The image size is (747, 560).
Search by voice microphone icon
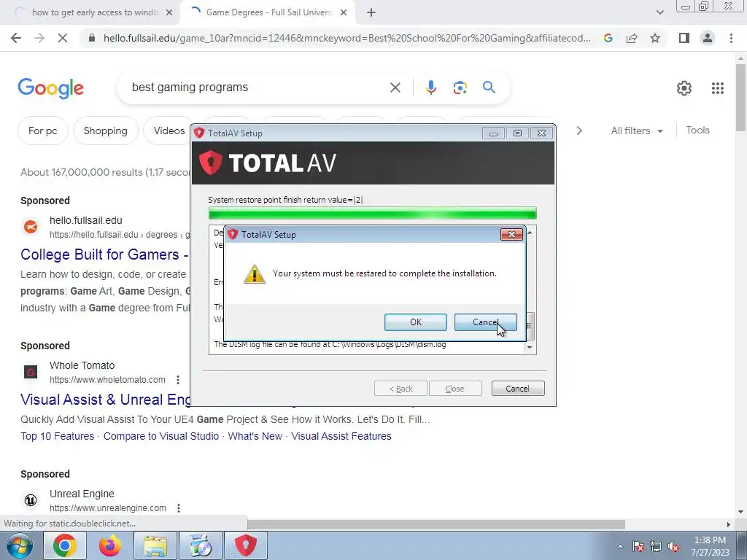(x=430, y=87)
